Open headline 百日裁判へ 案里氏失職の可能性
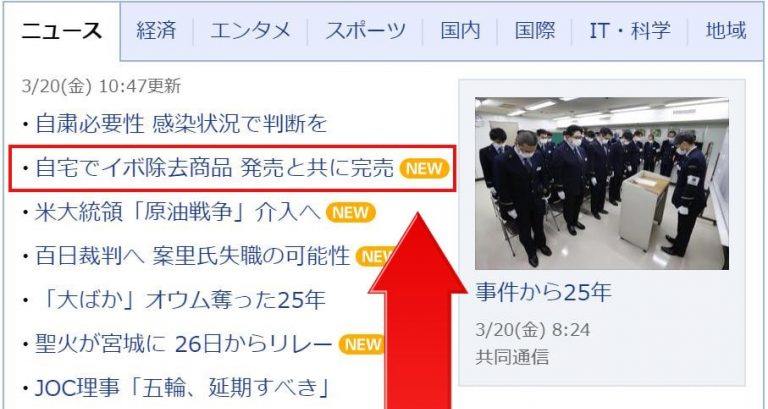The height and width of the screenshot is (409, 768). [x=192, y=256]
